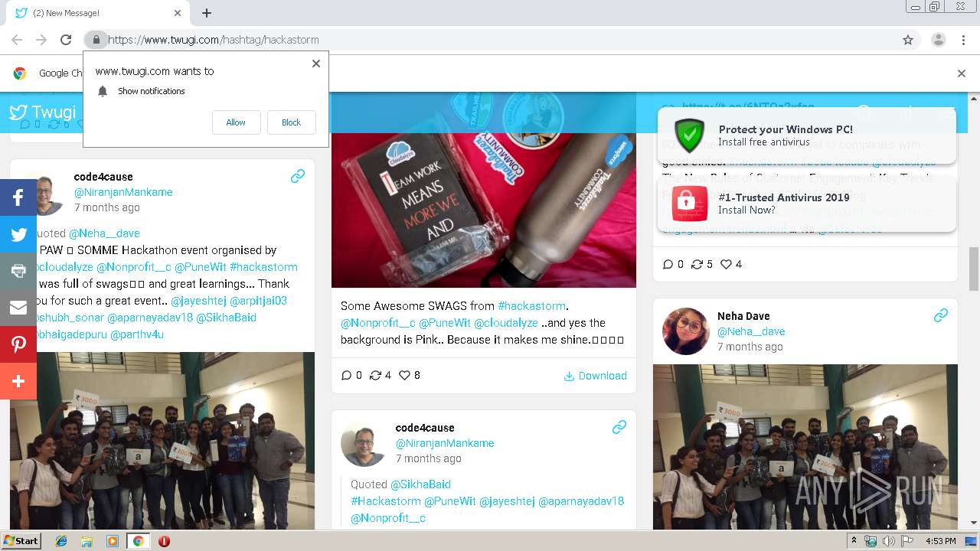980x551 pixels.
Task: Expand more share options plus icon
Action: (18, 381)
